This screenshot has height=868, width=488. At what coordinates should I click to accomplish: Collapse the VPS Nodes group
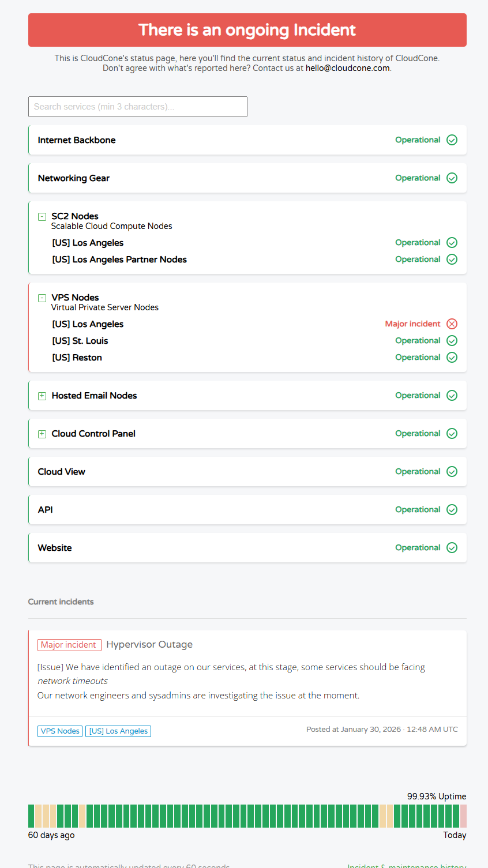(x=42, y=298)
